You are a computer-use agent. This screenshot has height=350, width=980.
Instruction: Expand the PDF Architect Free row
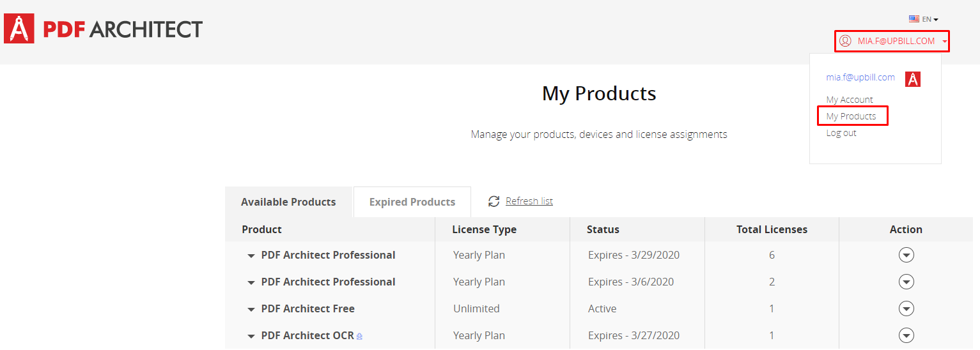[x=251, y=309]
